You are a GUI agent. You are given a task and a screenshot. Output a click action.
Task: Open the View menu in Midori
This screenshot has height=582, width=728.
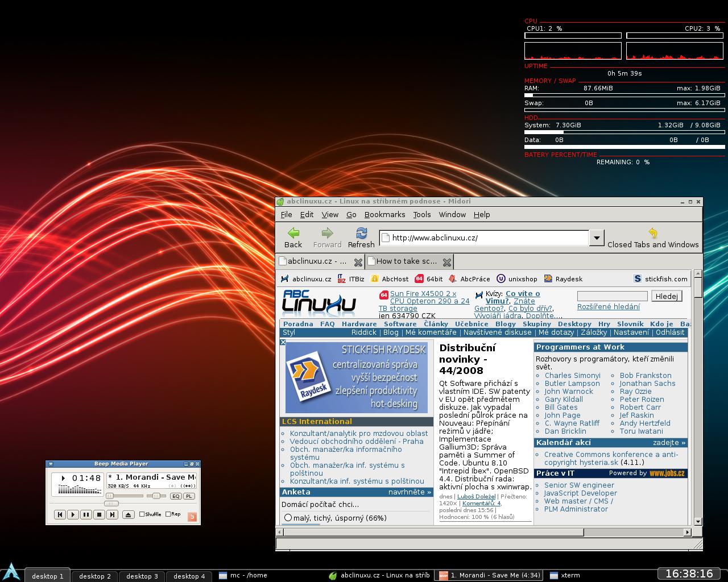tap(330, 214)
